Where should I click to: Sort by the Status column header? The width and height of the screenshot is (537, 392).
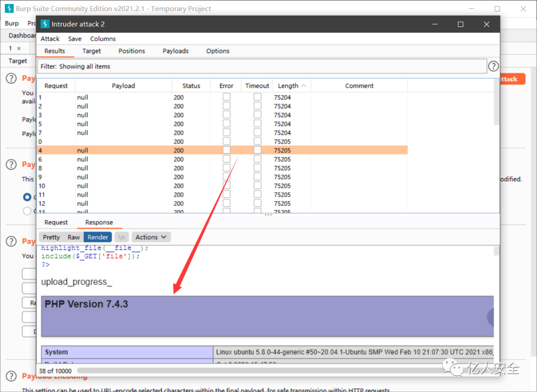[x=191, y=86]
